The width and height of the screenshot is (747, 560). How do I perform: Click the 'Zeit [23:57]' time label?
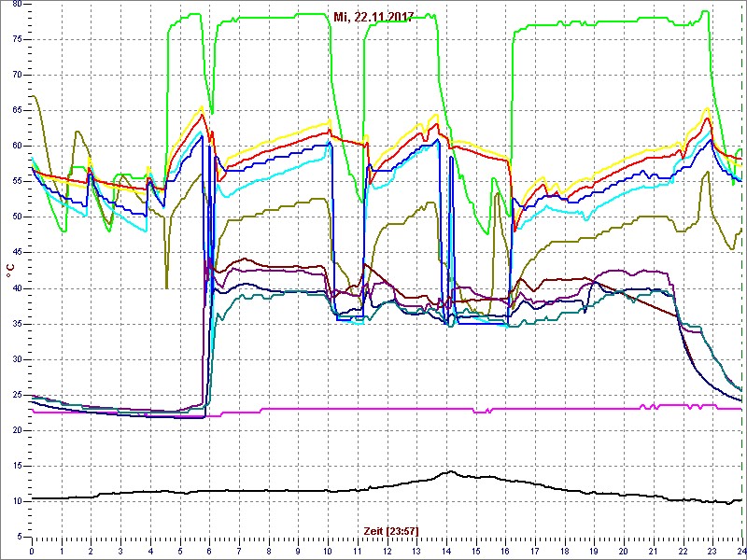tap(391, 531)
